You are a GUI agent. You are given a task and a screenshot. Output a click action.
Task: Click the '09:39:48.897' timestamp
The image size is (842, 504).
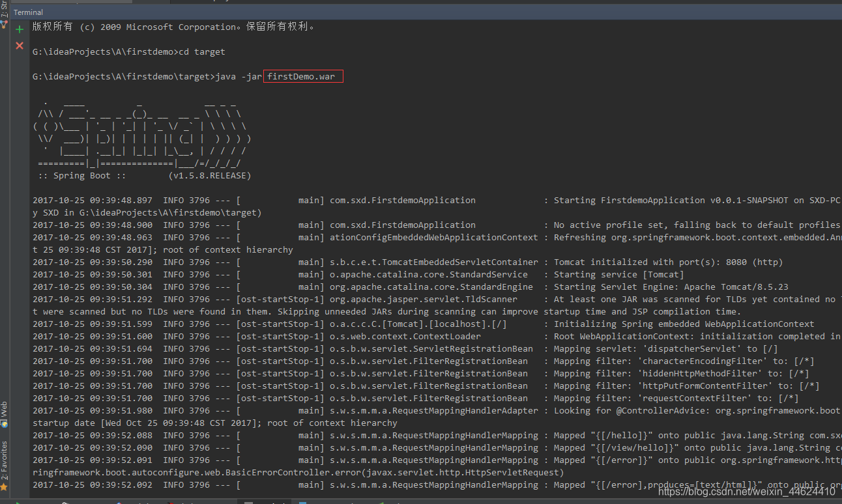(x=121, y=201)
